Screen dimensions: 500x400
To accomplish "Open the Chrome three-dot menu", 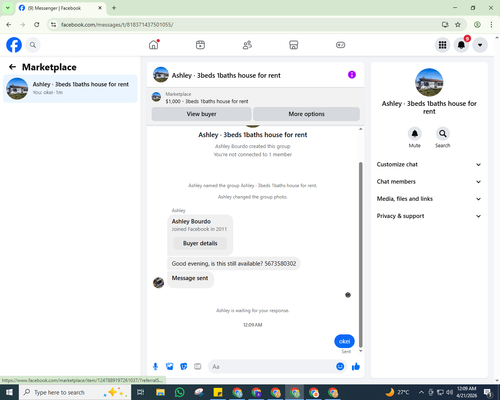I will click(491, 24).
